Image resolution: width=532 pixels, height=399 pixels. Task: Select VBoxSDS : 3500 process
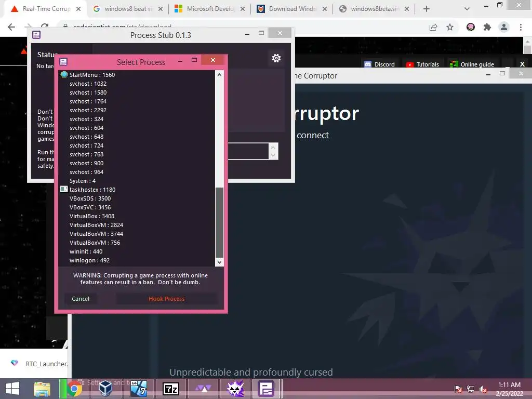[x=137, y=198]
